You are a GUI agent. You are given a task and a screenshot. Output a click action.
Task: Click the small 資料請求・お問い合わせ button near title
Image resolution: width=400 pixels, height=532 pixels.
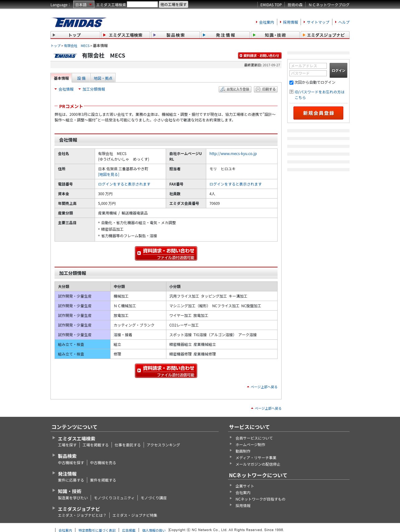(x=260, y=55)
